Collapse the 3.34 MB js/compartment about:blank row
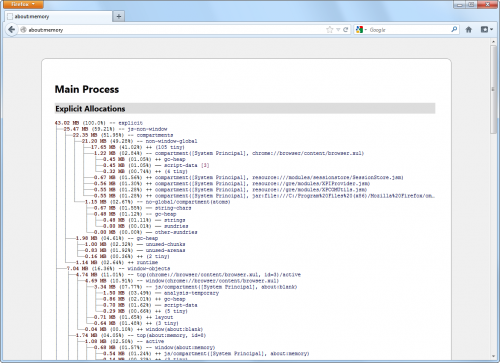500x363 pixels. point(195,287)
